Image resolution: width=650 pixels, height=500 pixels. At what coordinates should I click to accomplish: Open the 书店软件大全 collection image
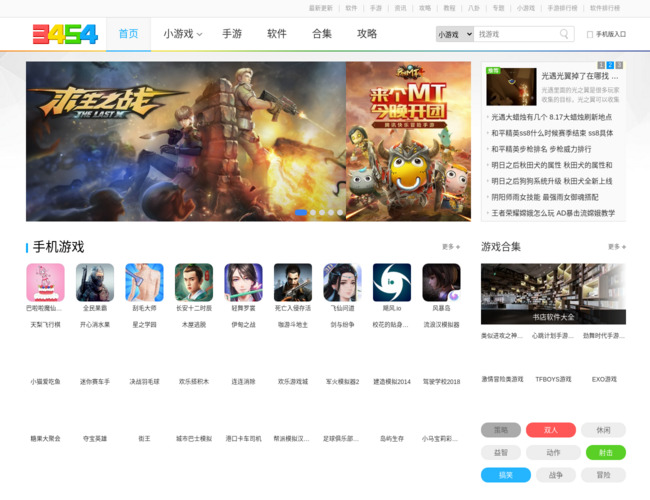click(x=553, y=294)
